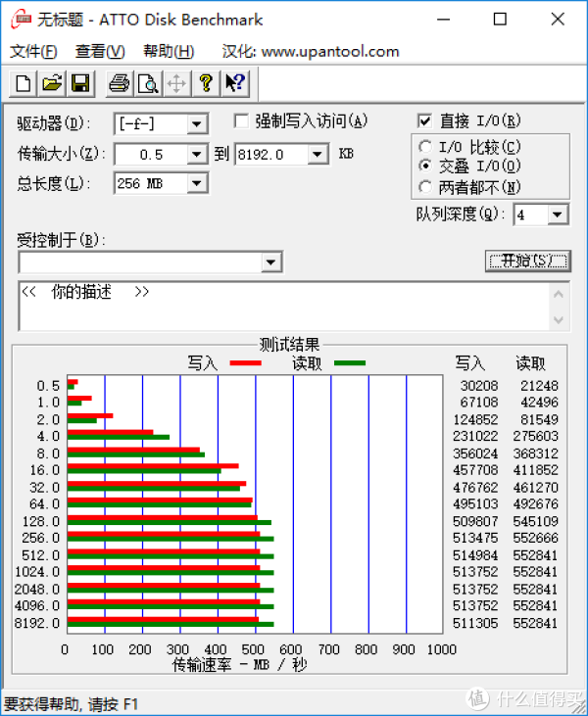Open the 队列深度 queue depth dropdown
588x716 pixels.
click(558, 215)
